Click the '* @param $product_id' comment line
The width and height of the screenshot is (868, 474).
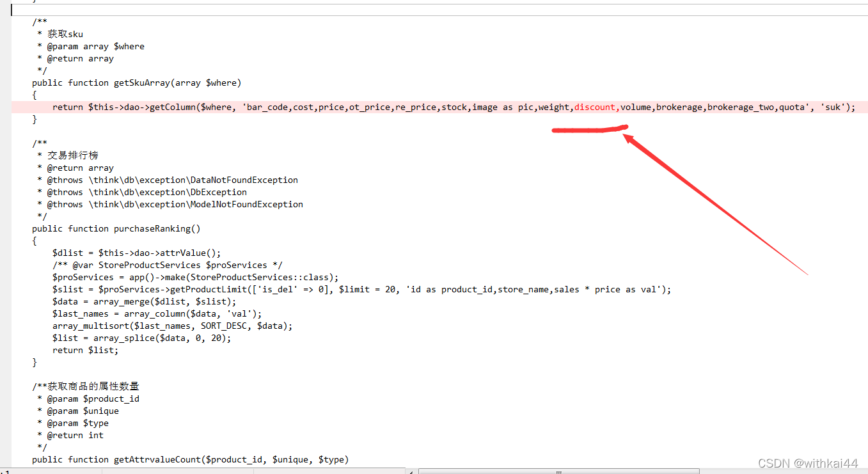[x=88, y=399]
